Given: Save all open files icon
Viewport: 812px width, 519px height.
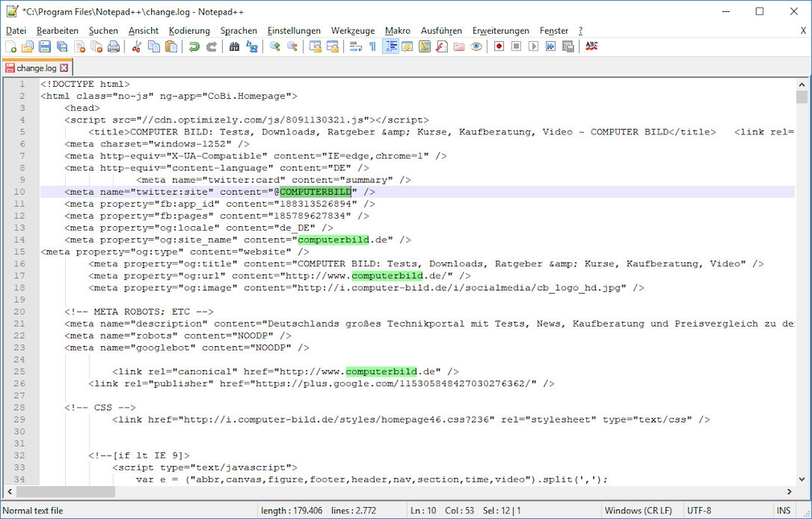Looking at the screenshot, I should (x=64, y=47).
